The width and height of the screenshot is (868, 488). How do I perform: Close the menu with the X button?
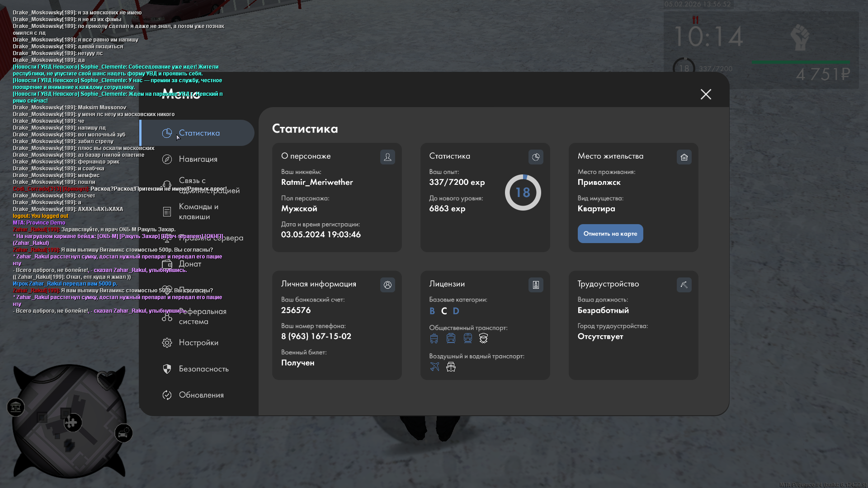[x=706, y=94]
